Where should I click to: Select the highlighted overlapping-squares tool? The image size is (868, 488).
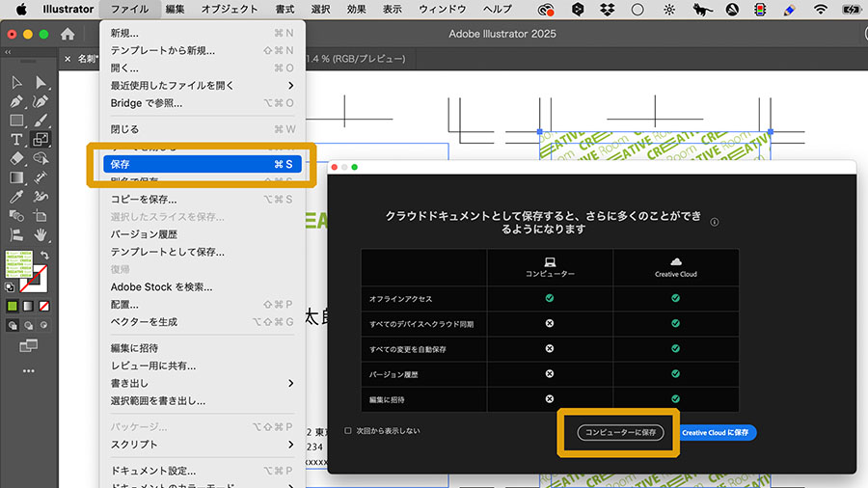click(x=41, y=140)
